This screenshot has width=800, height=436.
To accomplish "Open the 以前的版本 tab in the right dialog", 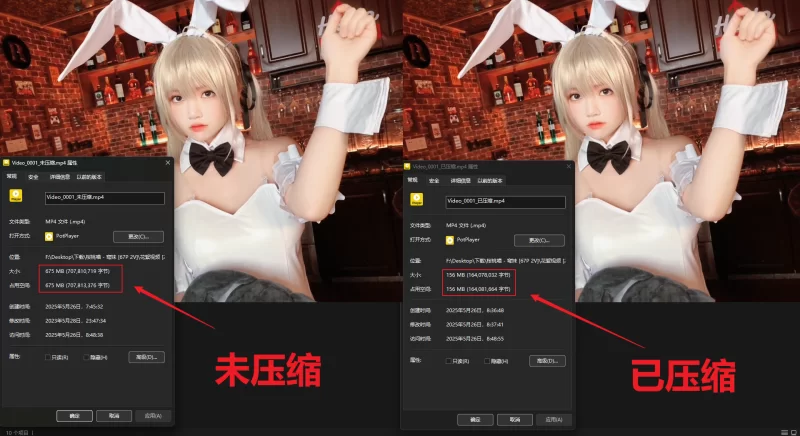I will [490, 181].
